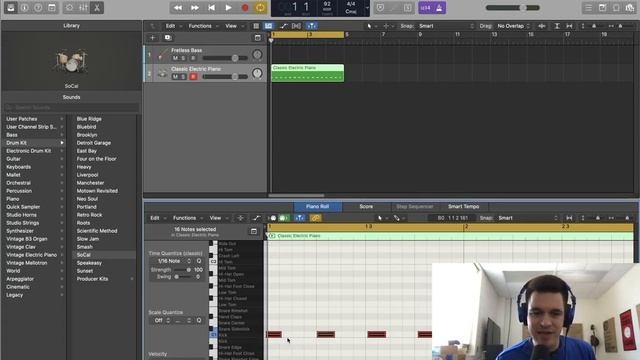Expand Producer Kits folder
The height and width of the screenshot is (360, 640).
pos(132,279)
